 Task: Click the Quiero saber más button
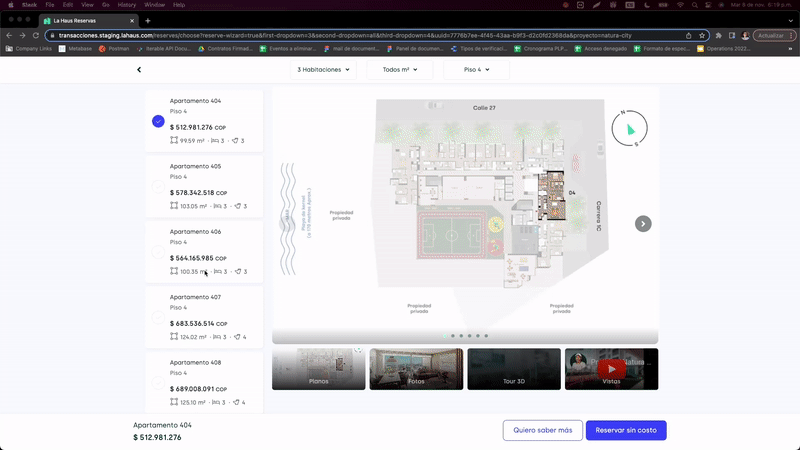[543, 430]
